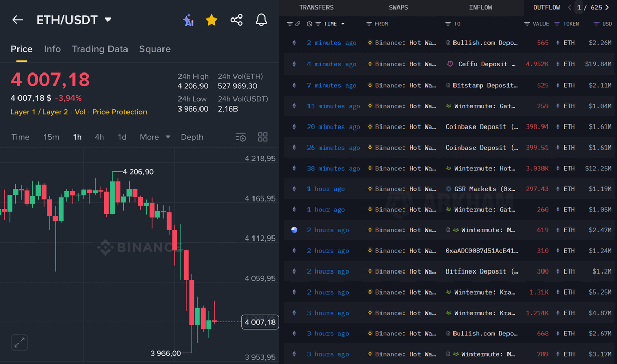Switch to the Info tab
The width and height of the screenshot is (617, 364).
pyautogui.click(x=52, y=49)
